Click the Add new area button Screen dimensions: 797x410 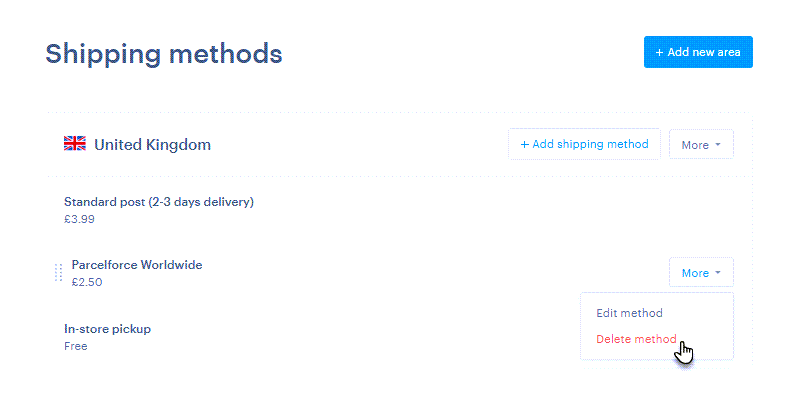pyautogui.click(x=698, y=52)
